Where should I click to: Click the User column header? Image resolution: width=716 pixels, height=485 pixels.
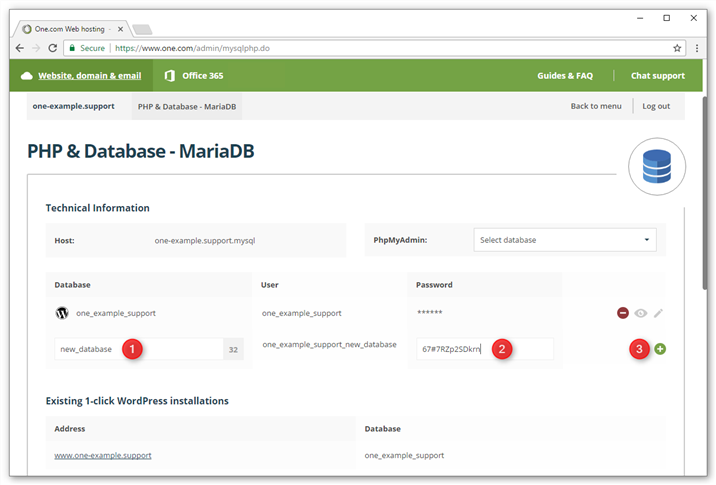[269, 285]
